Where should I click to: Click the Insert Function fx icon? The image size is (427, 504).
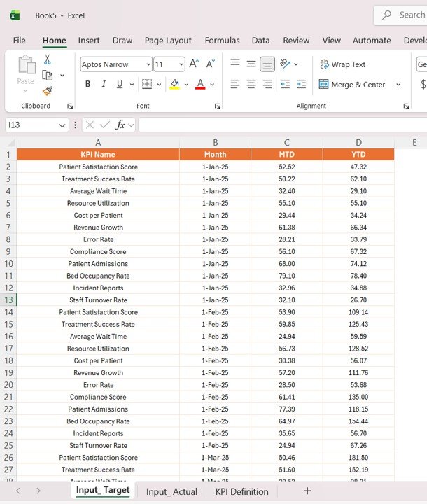tap(120, 125)
